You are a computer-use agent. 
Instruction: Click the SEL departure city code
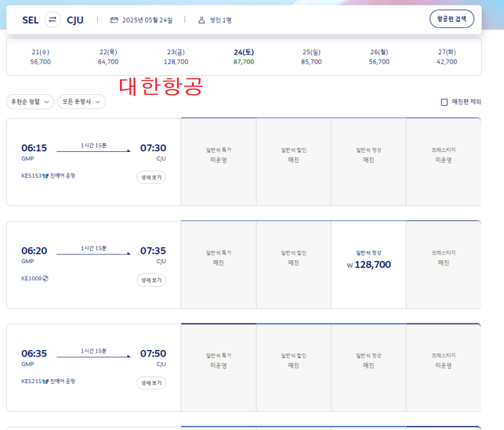31,20
